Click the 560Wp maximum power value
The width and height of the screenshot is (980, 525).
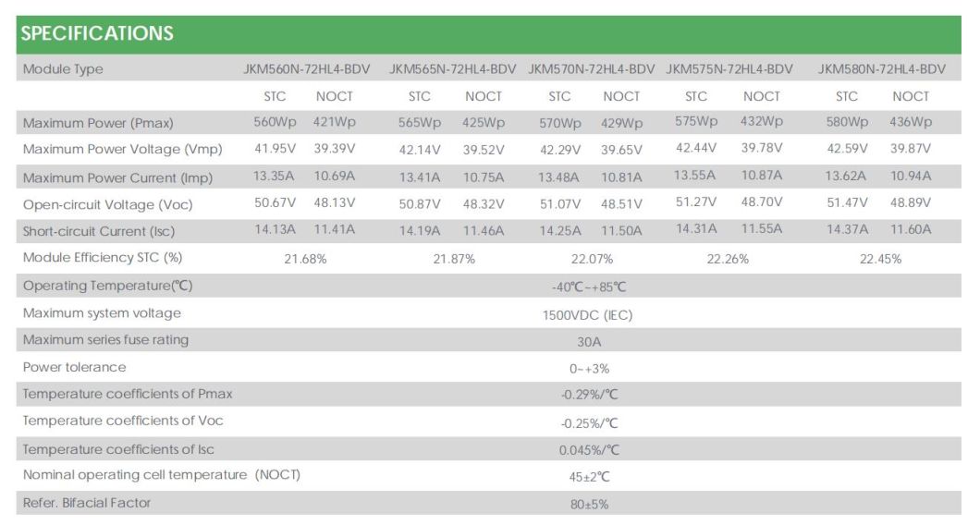coord(275,122)
